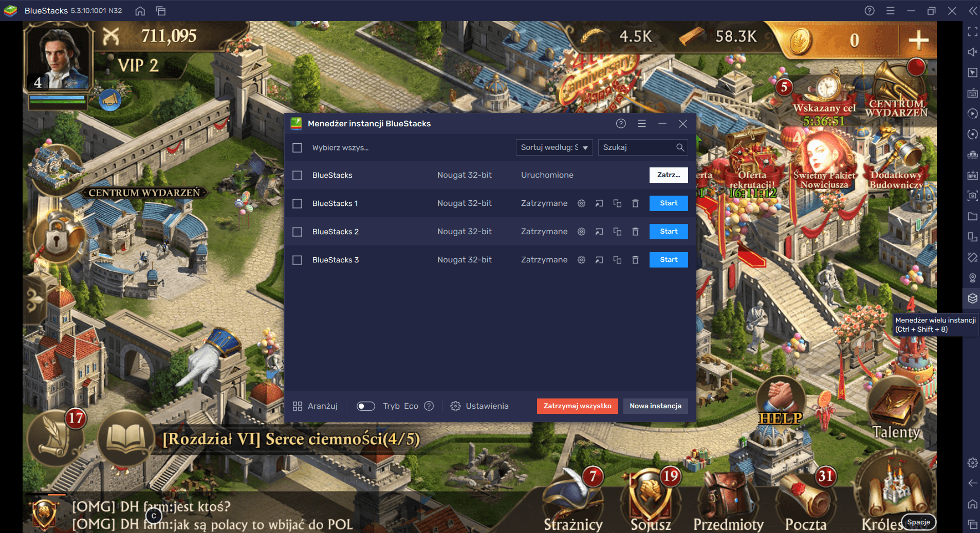Open Multi-instance manager icon in BlueStacks sidebar
Image resolution: width=980 pixels, height=533 pixels.
(x=972, y=298)
